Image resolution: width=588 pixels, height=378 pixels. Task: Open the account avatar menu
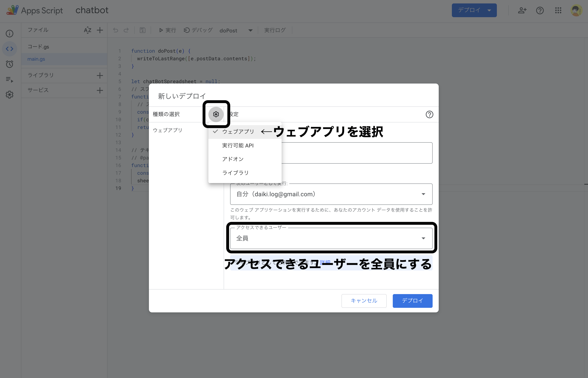(576, 10)
